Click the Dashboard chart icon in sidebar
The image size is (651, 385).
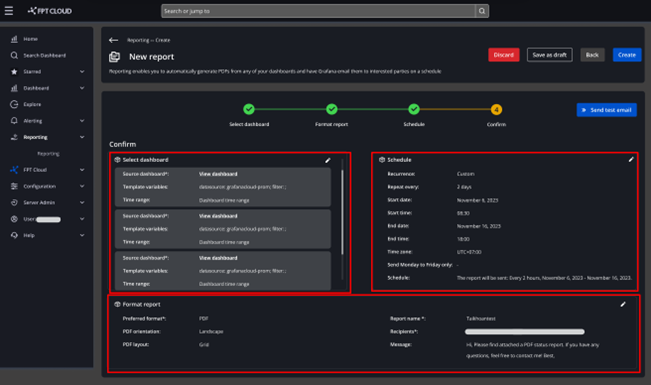[14, 88]
